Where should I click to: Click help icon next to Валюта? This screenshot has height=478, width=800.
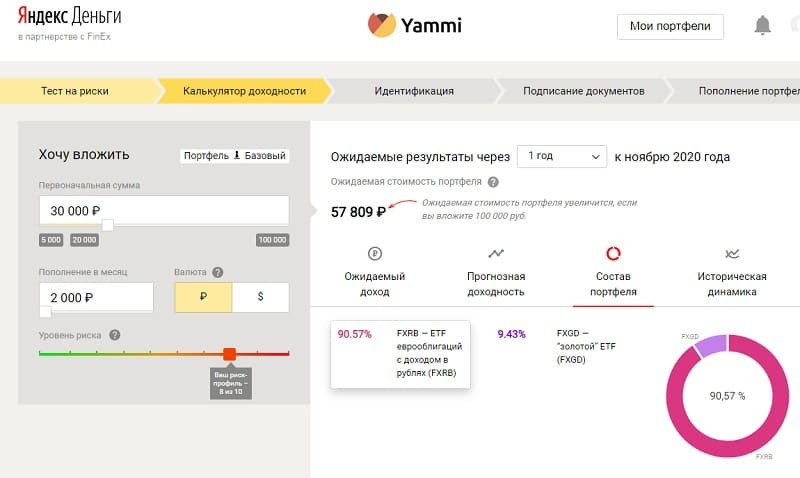(217, 272)
